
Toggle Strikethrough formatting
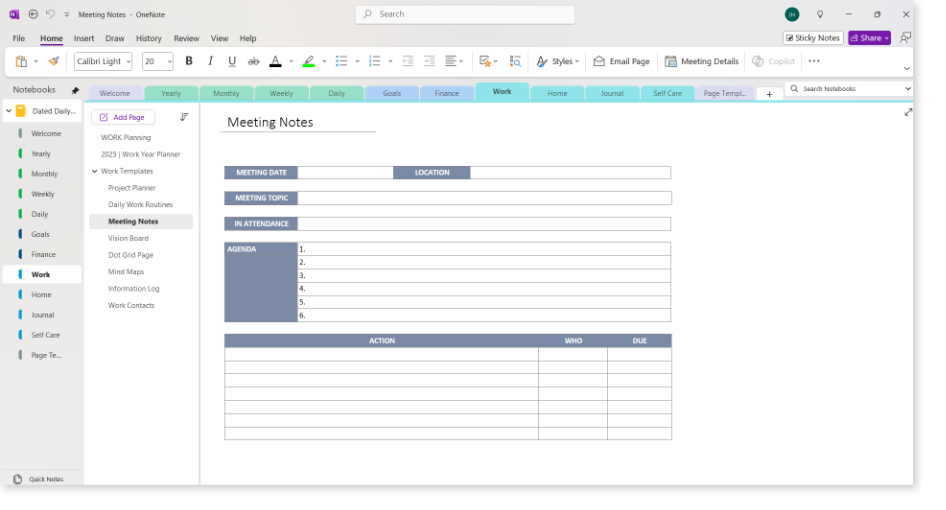[x=253, y=61]
